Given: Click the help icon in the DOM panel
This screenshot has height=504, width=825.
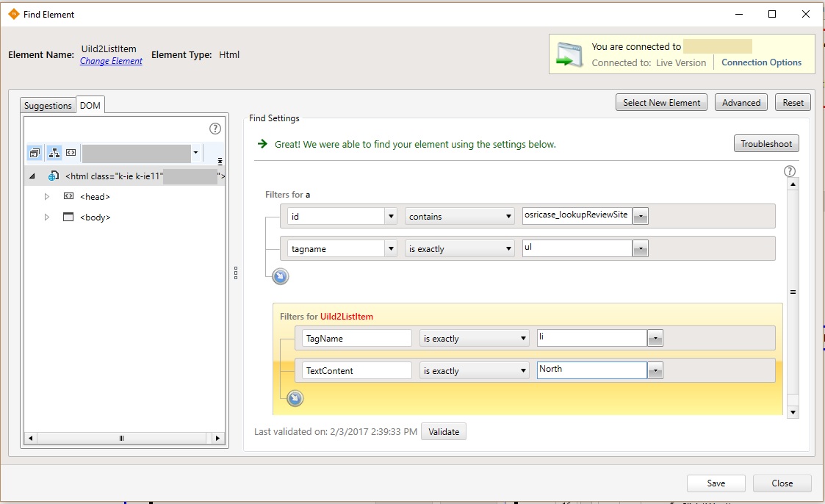Looking at the screenshot, I should coord(215,129).
